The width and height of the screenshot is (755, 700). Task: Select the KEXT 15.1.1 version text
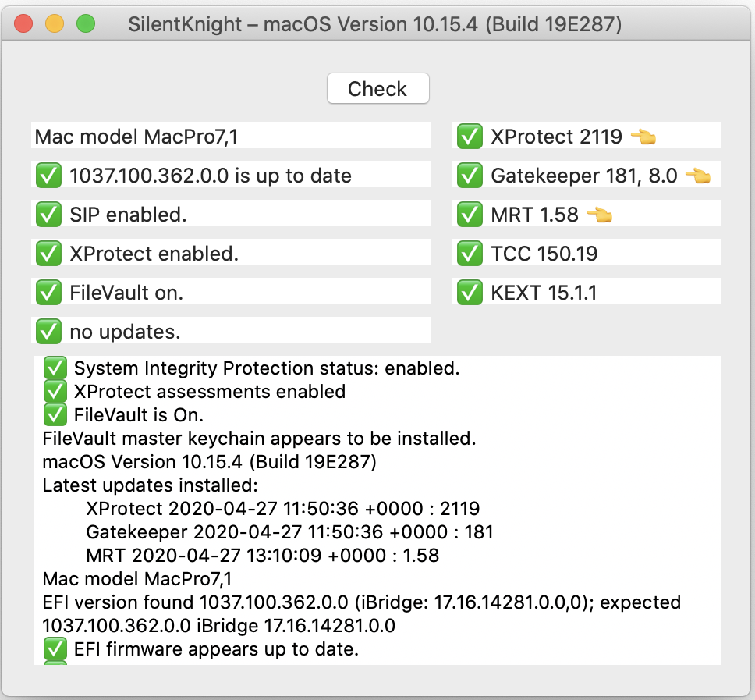[x=544, y=293]
